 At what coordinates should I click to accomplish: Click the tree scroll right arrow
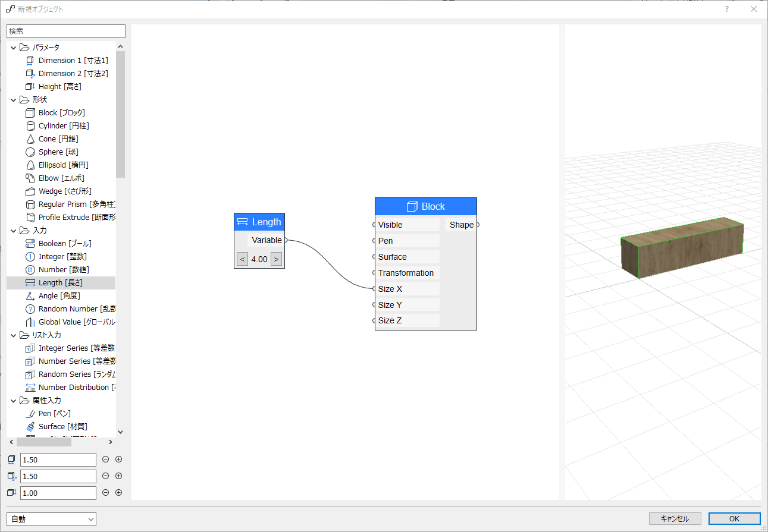pos(110,442)
